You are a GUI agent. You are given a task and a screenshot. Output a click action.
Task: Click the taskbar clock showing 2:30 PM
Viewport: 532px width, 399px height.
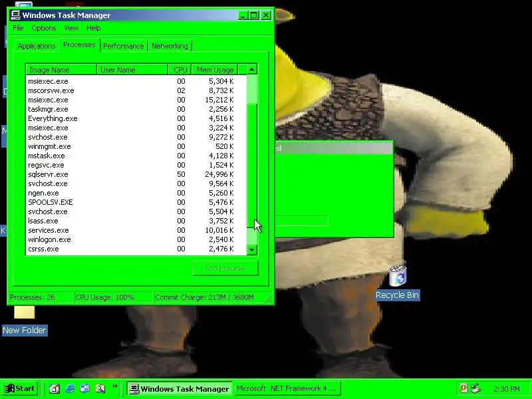506,389
